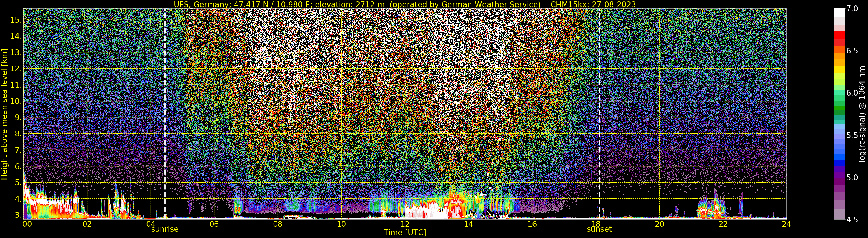Click the "6.5" colorbar tick value

[x=852, y=51]
